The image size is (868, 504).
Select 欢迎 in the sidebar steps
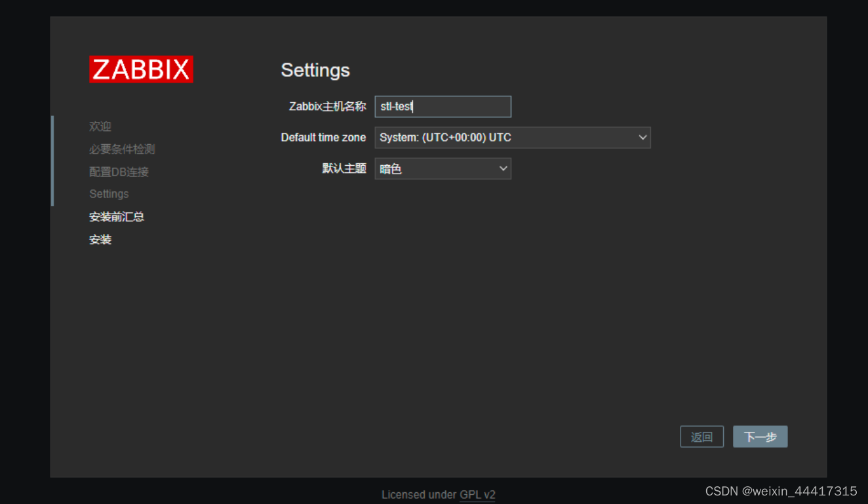pyautogui.click(x=100, y=126)
